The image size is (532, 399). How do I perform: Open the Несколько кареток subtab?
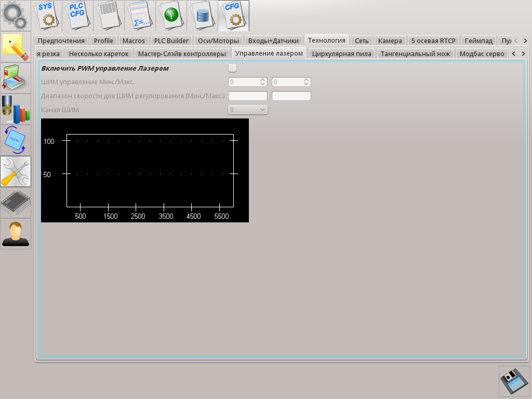click(x=99, y=54)
